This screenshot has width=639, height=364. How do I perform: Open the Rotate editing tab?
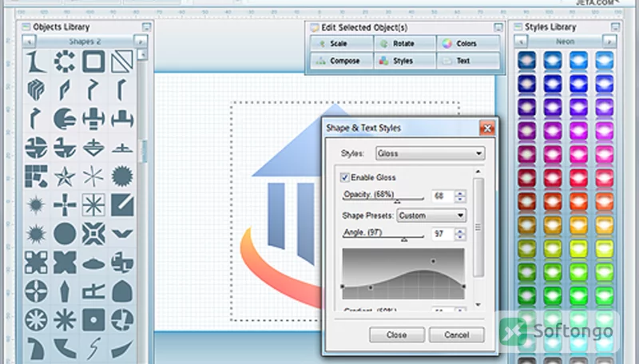[405, 44]
